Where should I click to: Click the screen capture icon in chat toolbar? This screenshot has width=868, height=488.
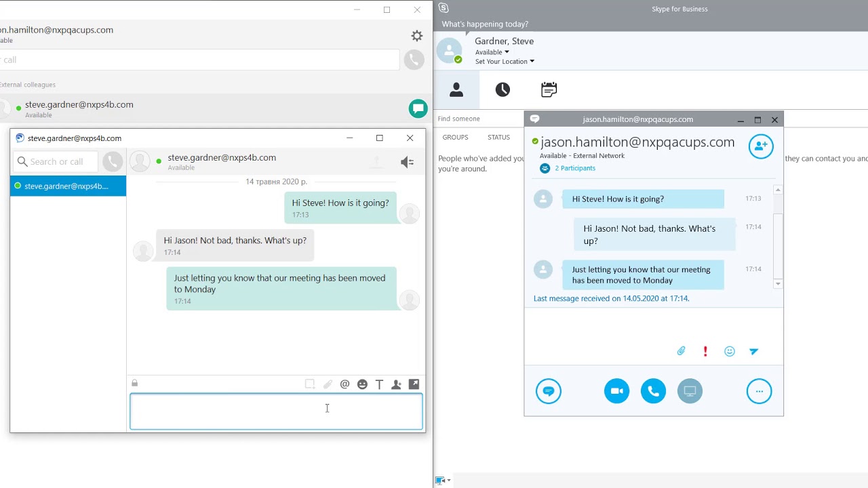tap(310, 384)
